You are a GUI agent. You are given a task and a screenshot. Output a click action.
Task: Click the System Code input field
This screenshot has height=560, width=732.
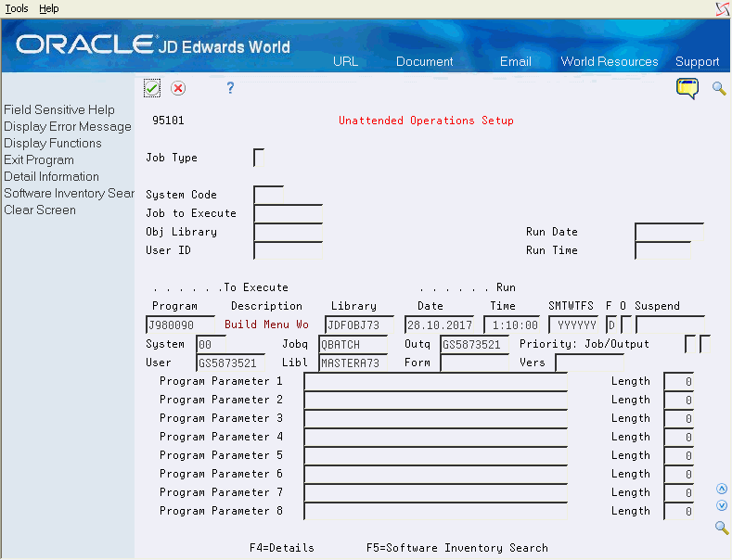(268, 195)
